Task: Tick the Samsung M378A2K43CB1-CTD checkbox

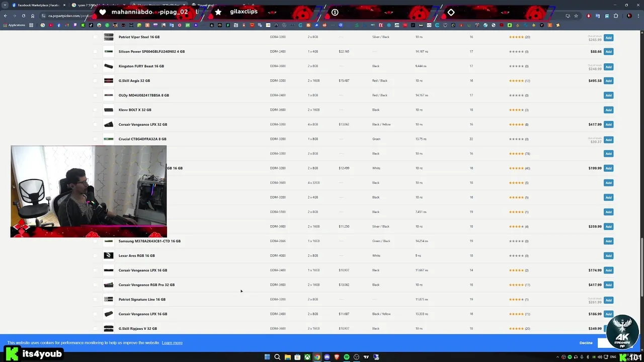Action: 95,241
